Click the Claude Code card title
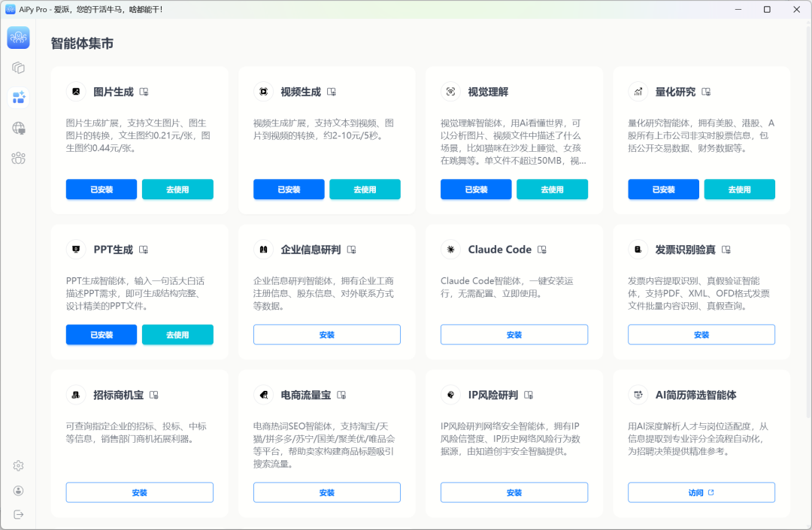Image resolution: width=812 pixels, height=530 pixels. tap(500, 250)
